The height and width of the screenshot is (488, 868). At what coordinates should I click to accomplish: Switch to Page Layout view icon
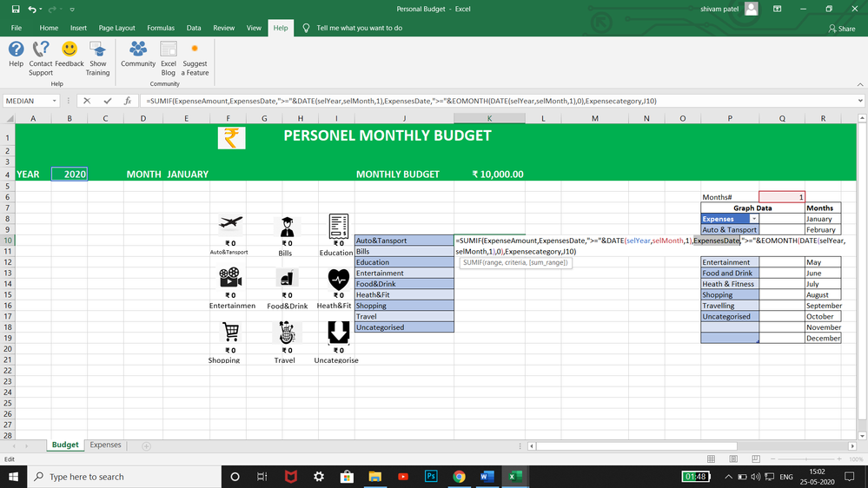point(733,459)
